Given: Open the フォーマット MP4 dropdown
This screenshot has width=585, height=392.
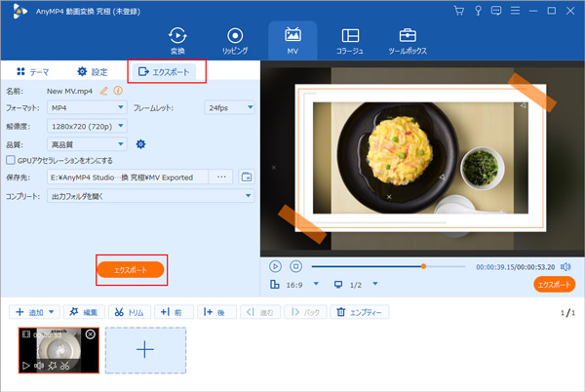Looking at the screenshot, I should click(87, 107).
